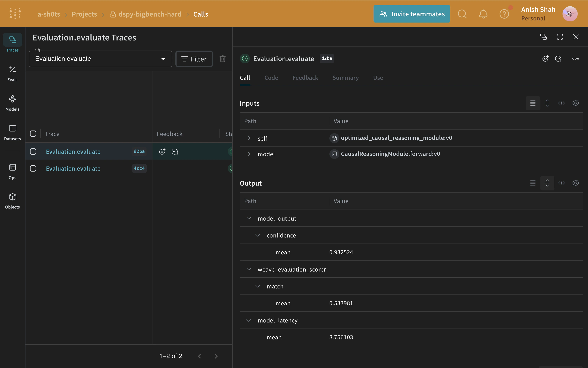
Task: Check the 4cc4 trace row checkbox
Action: tap(33, 168)
